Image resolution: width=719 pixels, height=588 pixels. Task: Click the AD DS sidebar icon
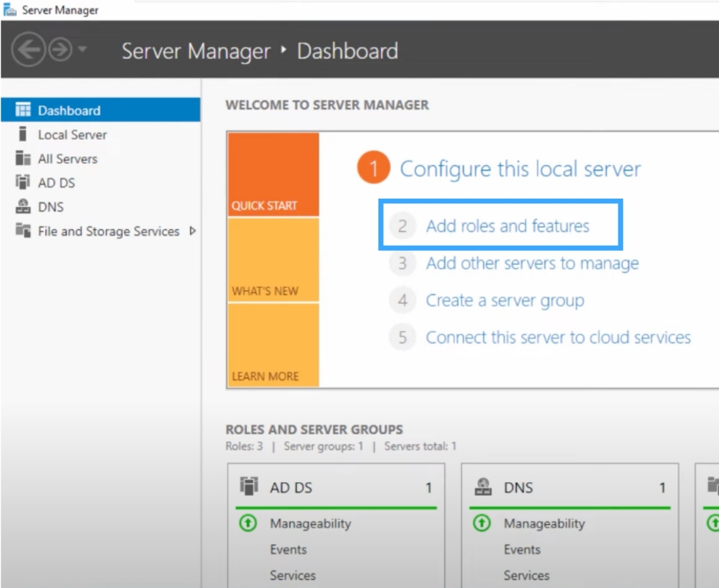(x=24, y=183)
